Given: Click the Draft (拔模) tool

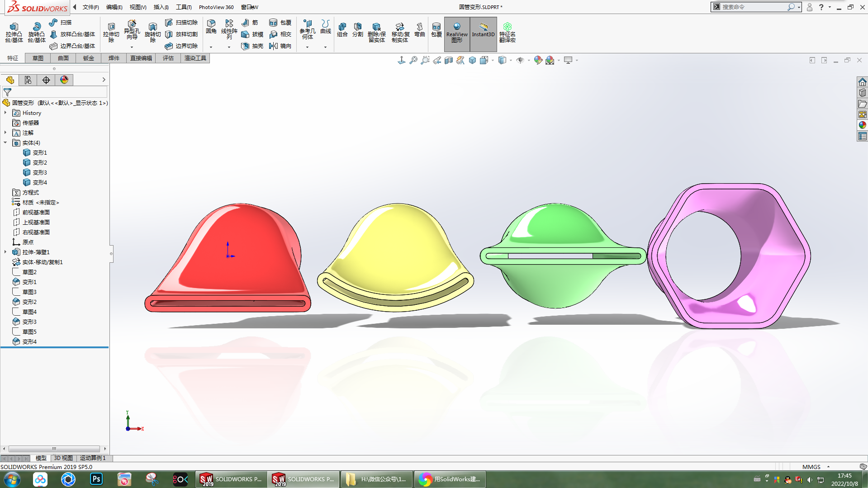Looking at the screenshot, I should (x=252, y=34).
